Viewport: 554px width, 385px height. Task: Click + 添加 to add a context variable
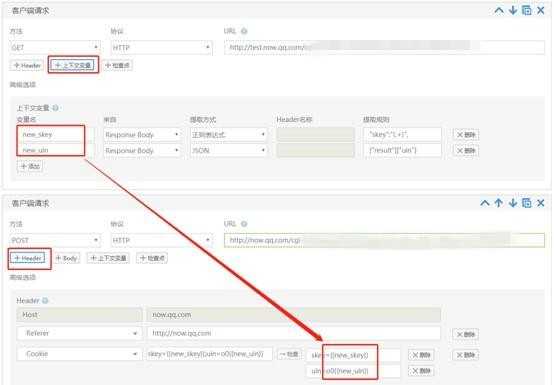point(30,166)
